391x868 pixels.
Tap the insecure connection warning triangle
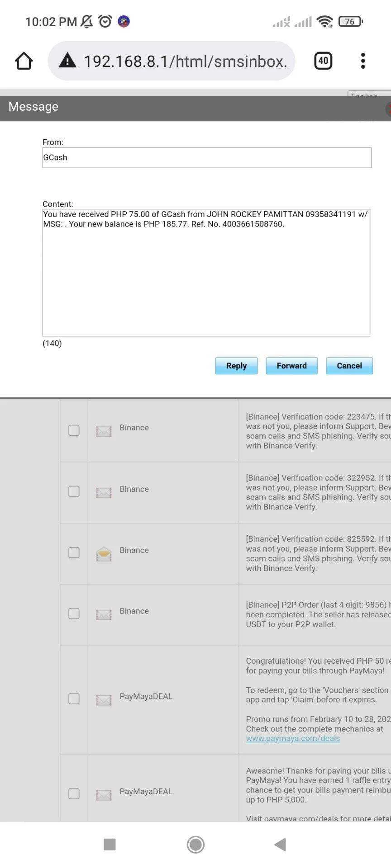click(67, 60)
